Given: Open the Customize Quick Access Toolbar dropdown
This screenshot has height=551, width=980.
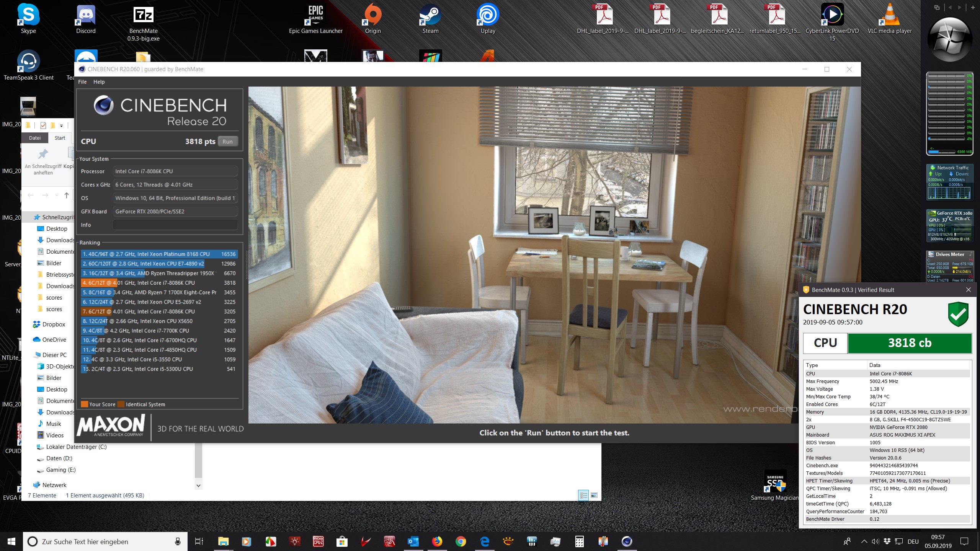Looking at the screenshot, I should [x=61, y=126].
